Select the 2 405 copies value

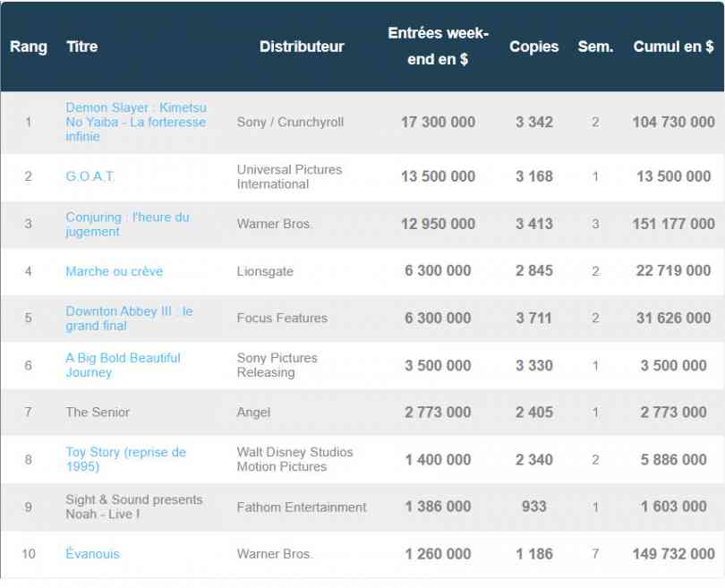coord(534,412)
